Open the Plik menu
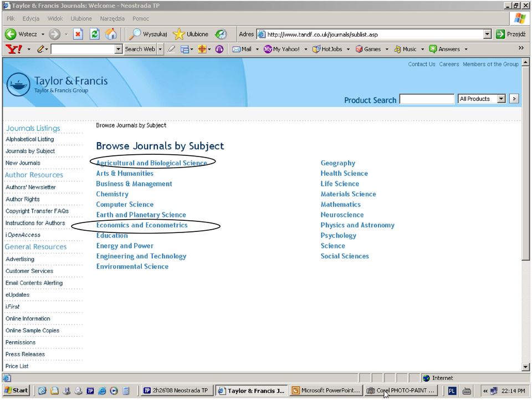The width and height of the screenshot is (532, 400). pos(11,19)
